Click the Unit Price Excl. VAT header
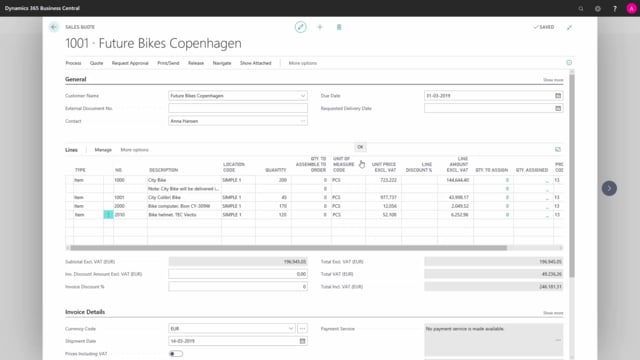640x360 pixels. [384, 167]
